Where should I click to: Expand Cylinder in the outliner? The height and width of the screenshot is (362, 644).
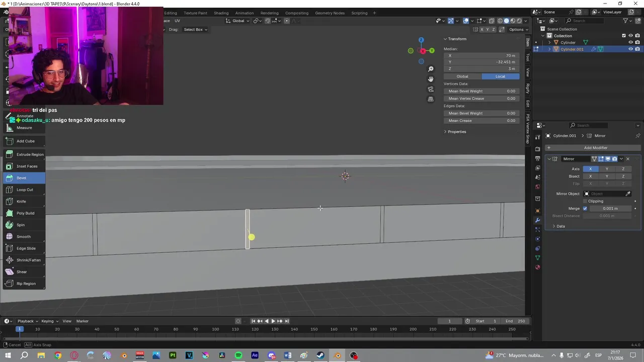click(549, 42)
